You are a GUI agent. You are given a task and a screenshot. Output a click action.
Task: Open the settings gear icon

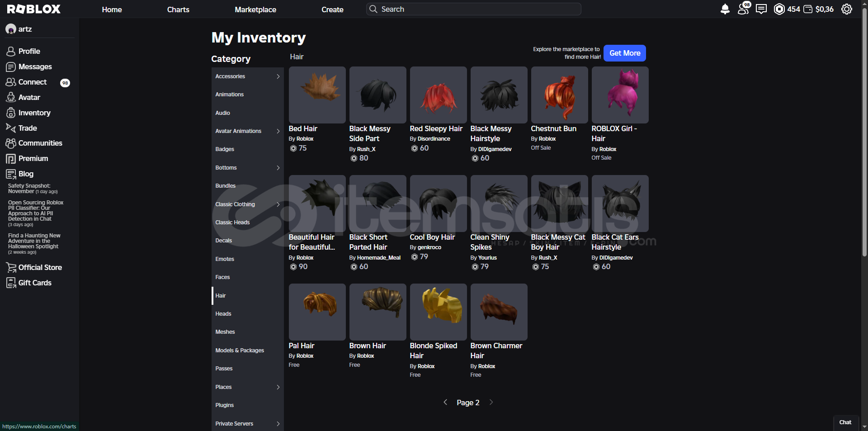(846, 9)
